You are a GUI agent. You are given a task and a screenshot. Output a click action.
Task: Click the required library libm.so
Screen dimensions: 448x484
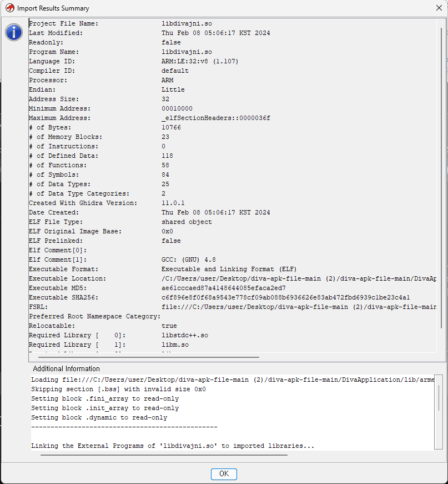pos(175,345)
